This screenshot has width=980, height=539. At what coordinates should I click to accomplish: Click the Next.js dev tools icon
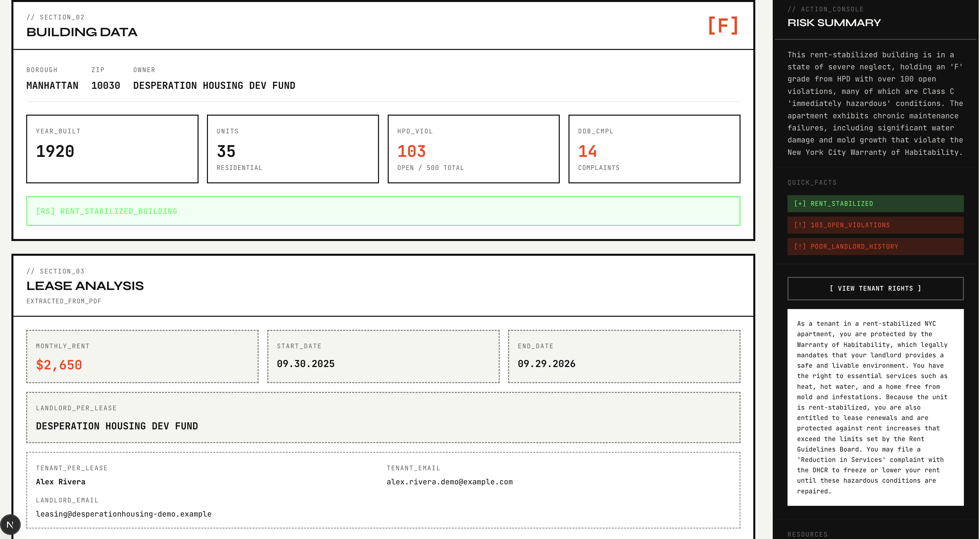tap(10, 525)
